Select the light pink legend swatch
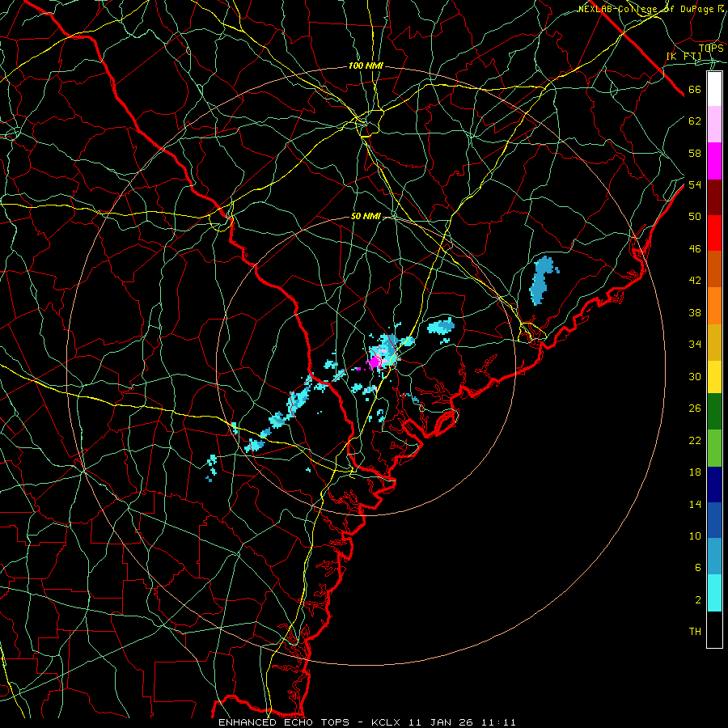Image resolution: width=728 pixels, height=728 pixels. pyautogui.click(x=714, y=125)
